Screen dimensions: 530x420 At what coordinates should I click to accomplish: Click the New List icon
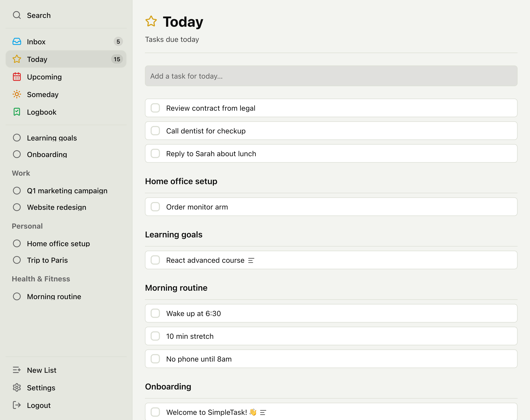pos(17,370)
